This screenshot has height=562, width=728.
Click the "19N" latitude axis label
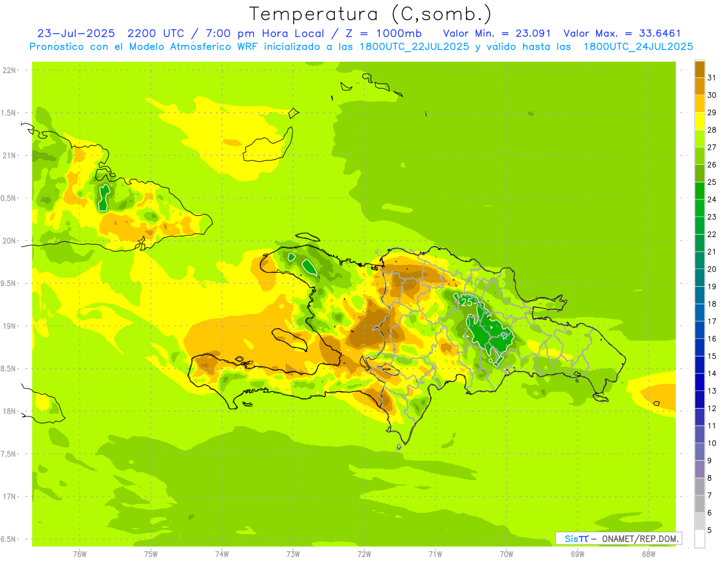pos(9,326)
